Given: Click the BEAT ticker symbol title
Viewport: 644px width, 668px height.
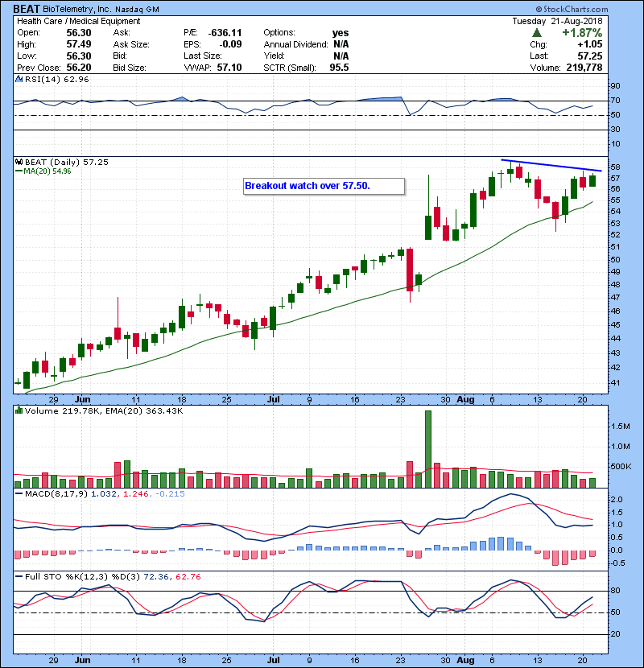Looking at the screenshot, I should click(27, 9).
